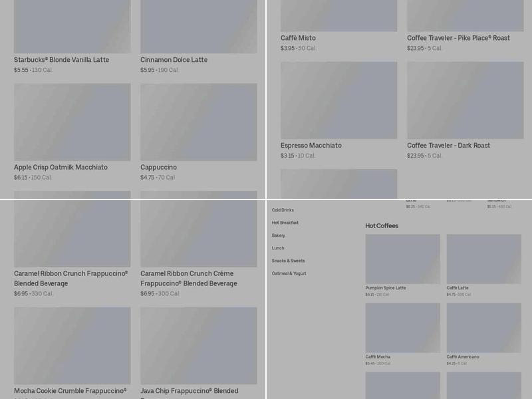Click the $3.95 · 50 Cal price text

[298, 48]
